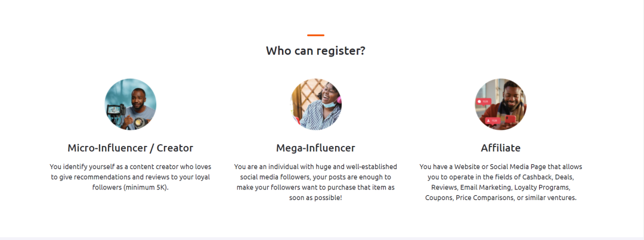Image resolution: width=644 pixels, height=240 pixels.
Task: Click the content creator description paragraph
Action: point(131,177)
